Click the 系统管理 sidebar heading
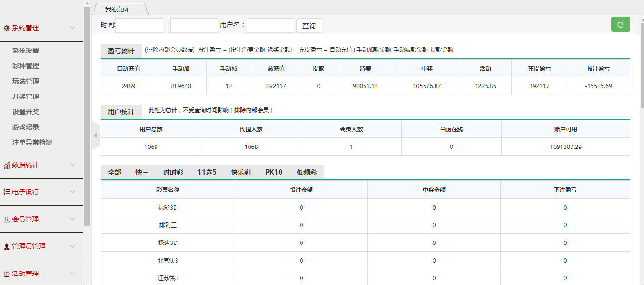 (25, 28)
